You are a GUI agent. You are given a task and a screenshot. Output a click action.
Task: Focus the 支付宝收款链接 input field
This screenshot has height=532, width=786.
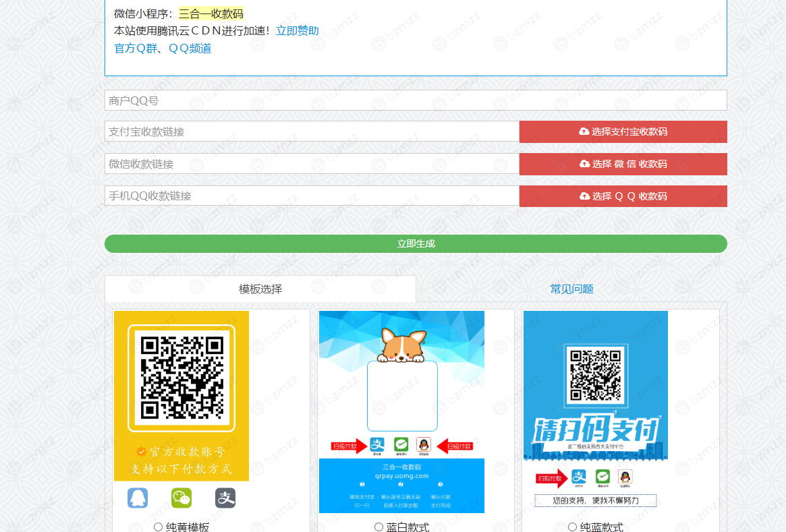click(312, 131)
